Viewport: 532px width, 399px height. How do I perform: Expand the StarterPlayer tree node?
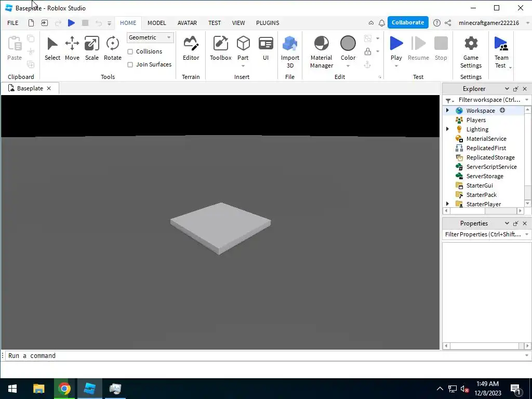coord(447,204)
